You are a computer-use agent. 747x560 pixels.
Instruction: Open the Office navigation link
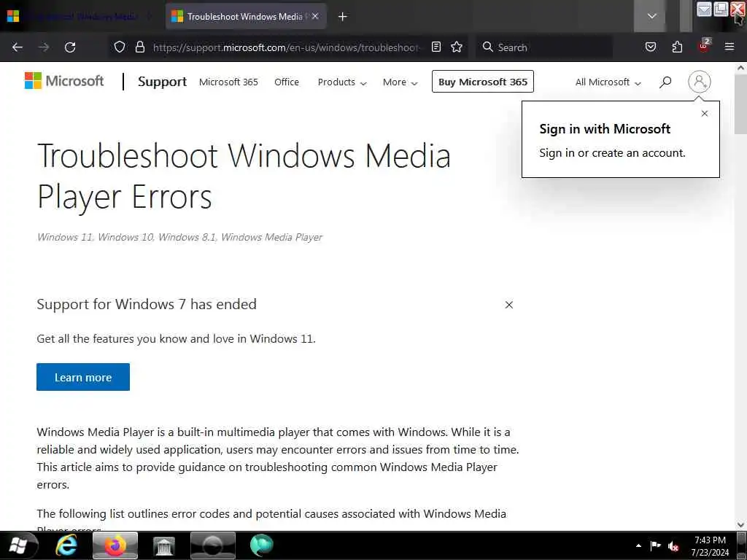(x=286, y=82)
